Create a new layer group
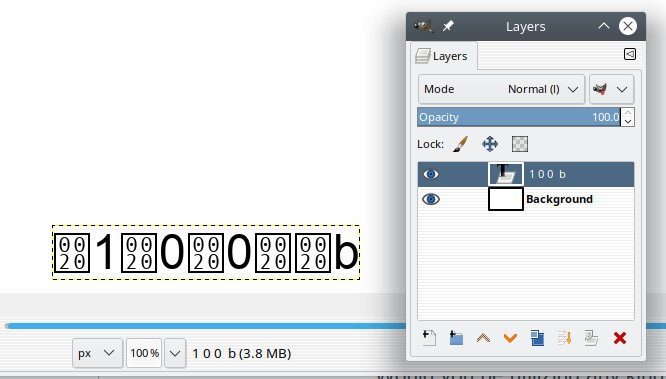The image size is (666, 379). [456, 338]
